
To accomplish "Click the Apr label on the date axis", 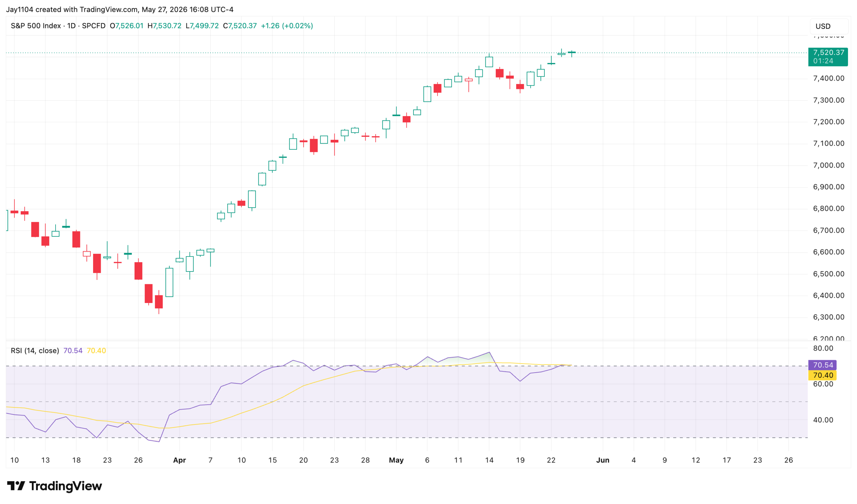I will click(x=179, y=461).
